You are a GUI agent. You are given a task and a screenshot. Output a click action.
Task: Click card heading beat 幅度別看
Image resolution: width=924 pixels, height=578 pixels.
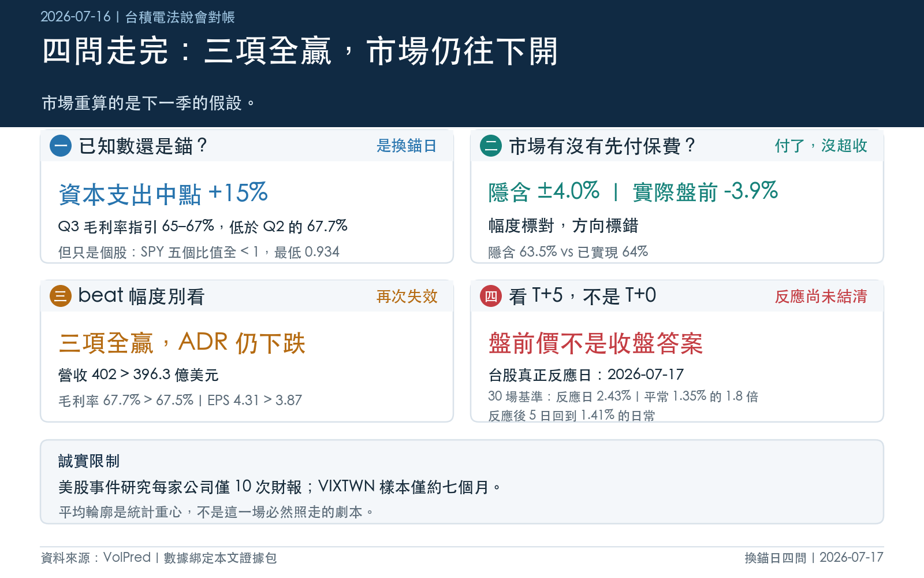(x=141, y=296)
